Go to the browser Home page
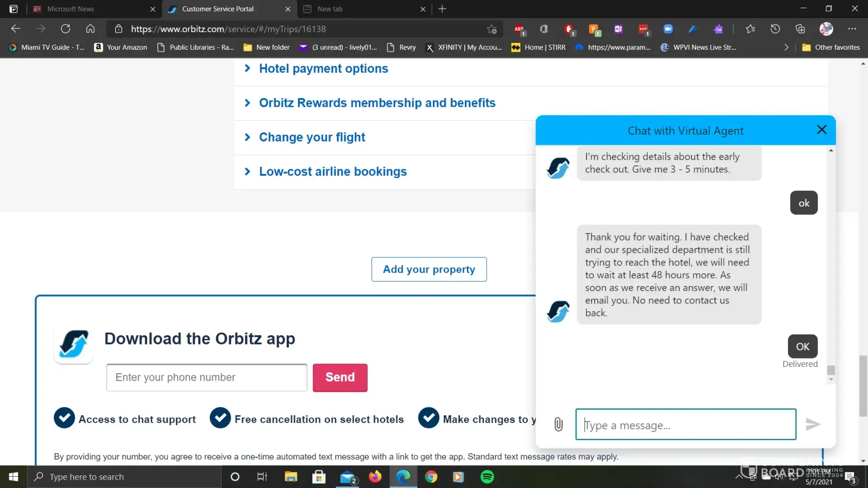 click(x=90, y=29)
